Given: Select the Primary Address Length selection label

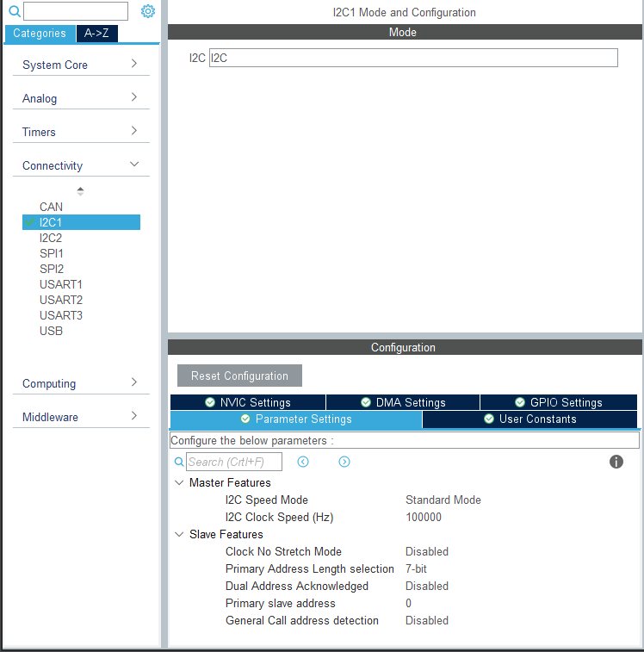Looking at the screenshot, I should (x=310, y=568).
